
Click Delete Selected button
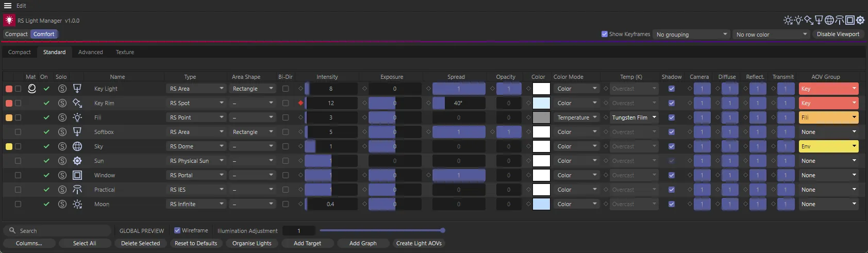click(140, 243)
